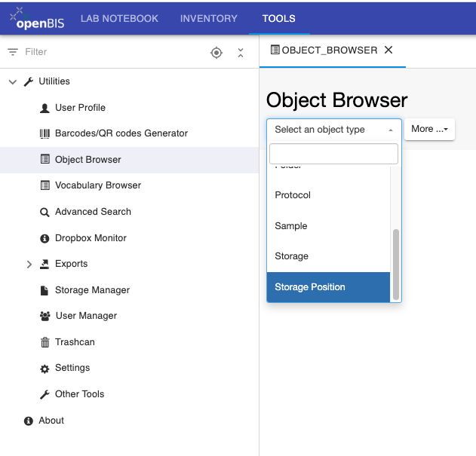
Task: Click the filter lines icon
Action: pos(13,52)
